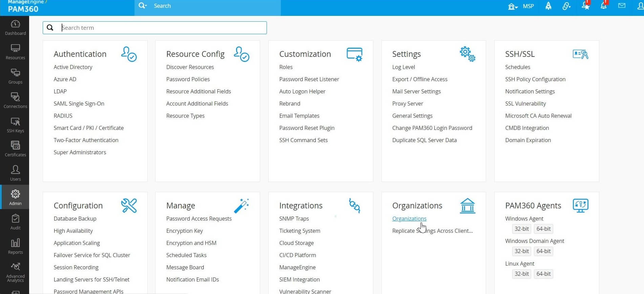
Task: Open Email Templates link
Action: pos(299,116)
